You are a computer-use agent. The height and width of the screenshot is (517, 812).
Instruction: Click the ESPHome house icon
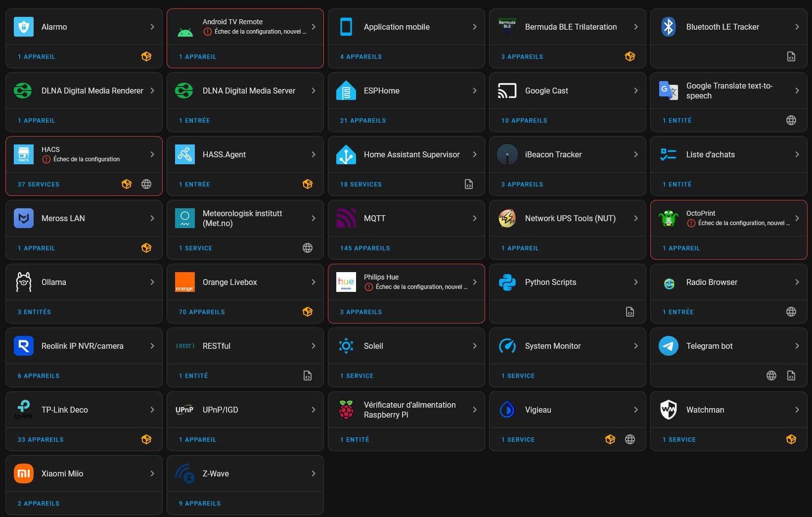346,91
